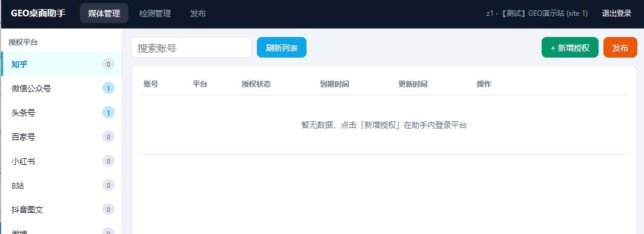644x234 pixels.
Task: Click the GEO桌面助手 app title
Action: click(38, 13)
